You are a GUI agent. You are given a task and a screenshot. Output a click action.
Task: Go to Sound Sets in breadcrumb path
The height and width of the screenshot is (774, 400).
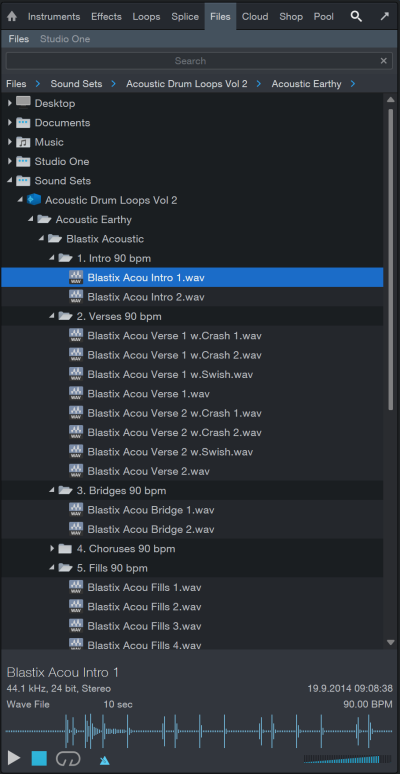coord(76,83)
